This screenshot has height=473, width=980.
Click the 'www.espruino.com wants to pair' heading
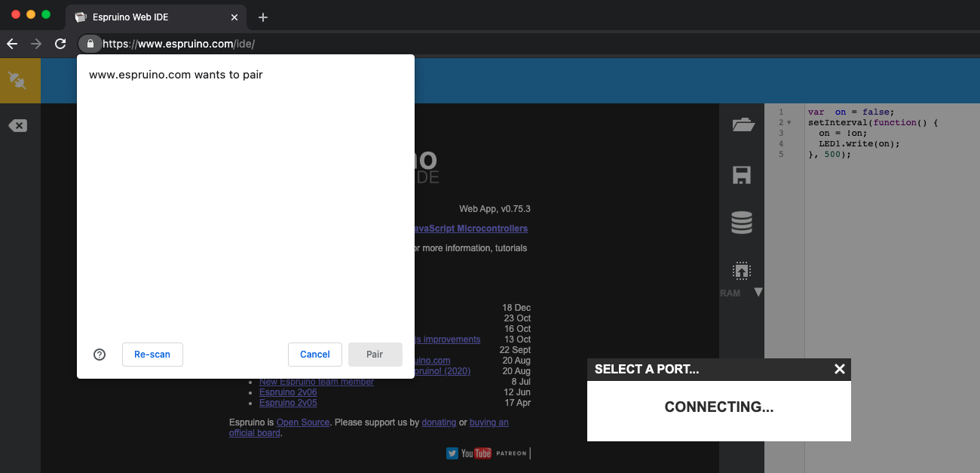click(176, 75)
